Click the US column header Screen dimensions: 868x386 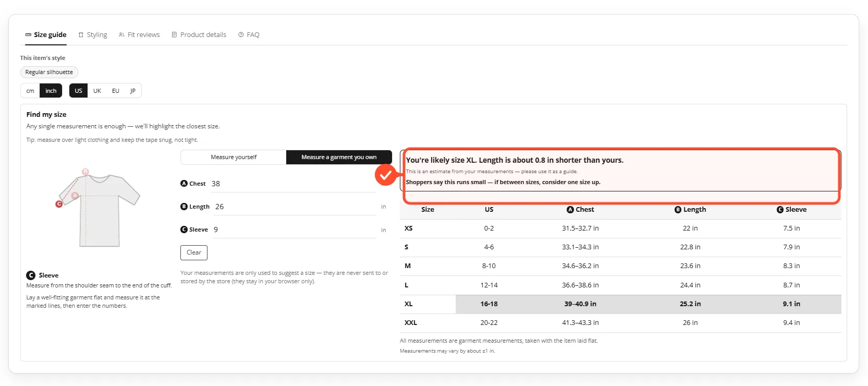click(489, 210)
